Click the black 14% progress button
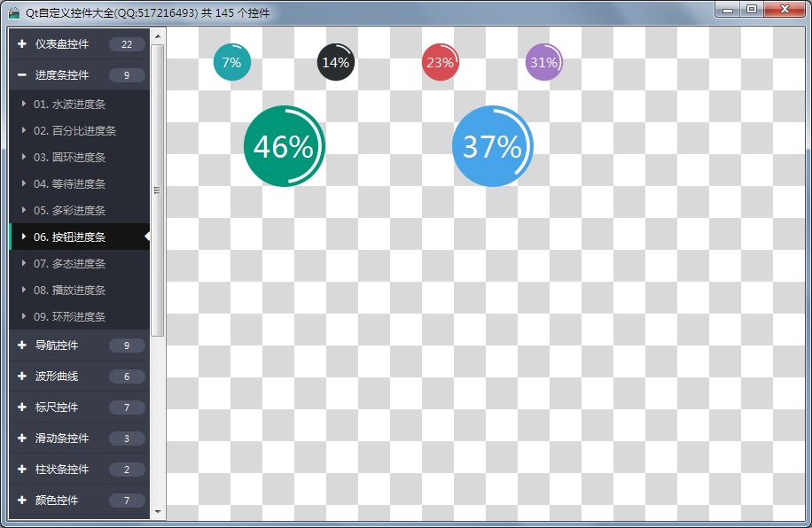Viewport: 812px width, 528px height. point(336,62)
